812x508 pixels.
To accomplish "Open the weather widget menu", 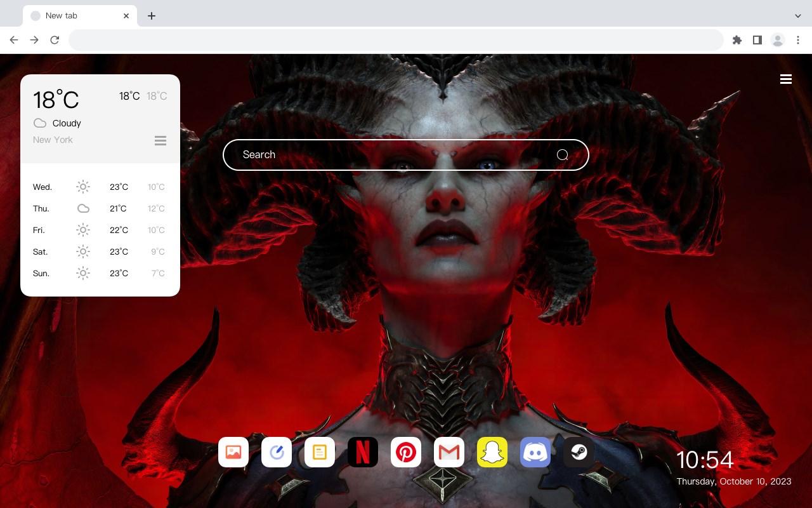I will pos(160,140).
